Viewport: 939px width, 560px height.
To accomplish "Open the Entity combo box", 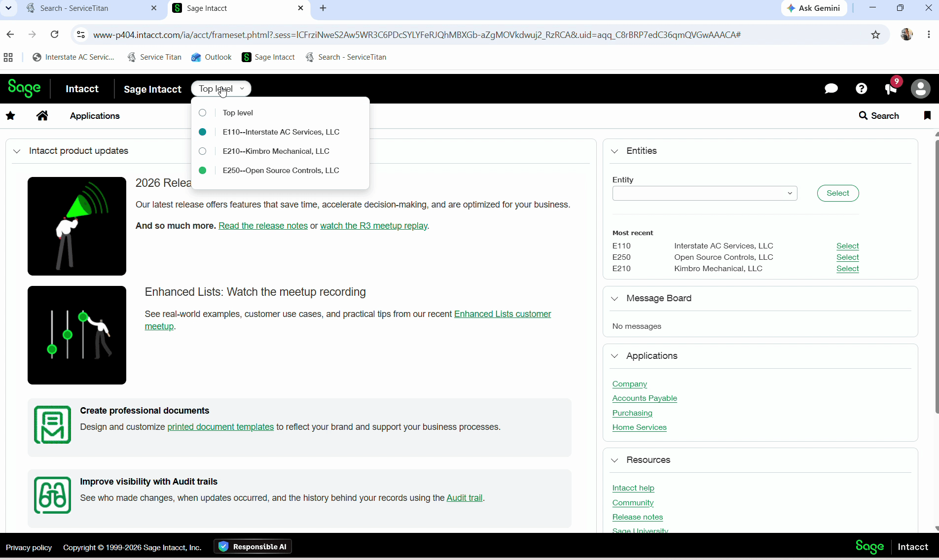I will click(x=704, y=193).
